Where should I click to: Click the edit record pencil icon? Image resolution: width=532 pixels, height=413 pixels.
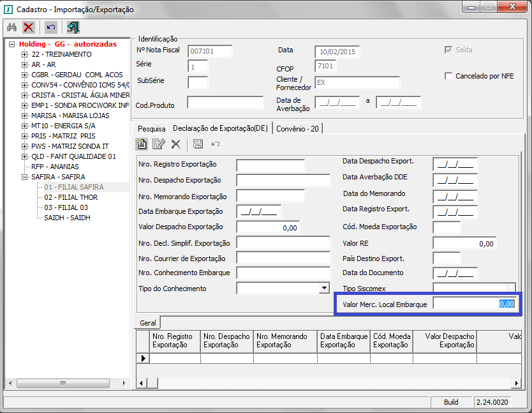pos(158,144)
